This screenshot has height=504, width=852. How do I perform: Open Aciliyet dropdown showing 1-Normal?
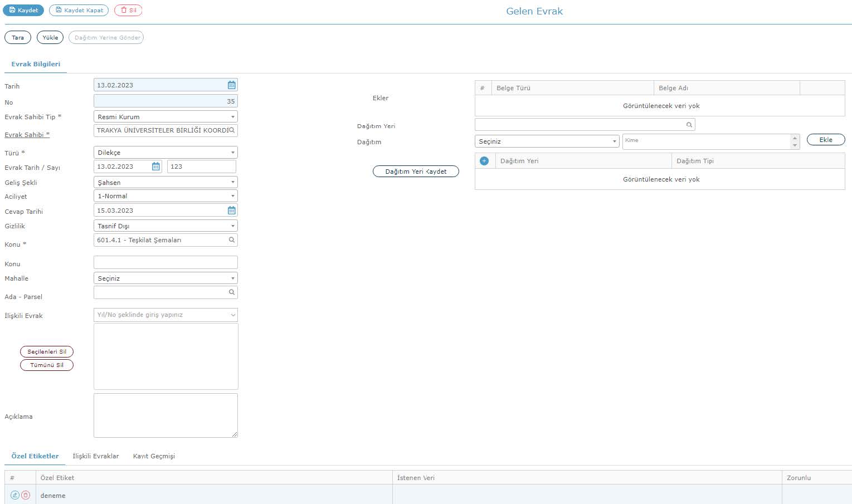click(x=165, y=196)
